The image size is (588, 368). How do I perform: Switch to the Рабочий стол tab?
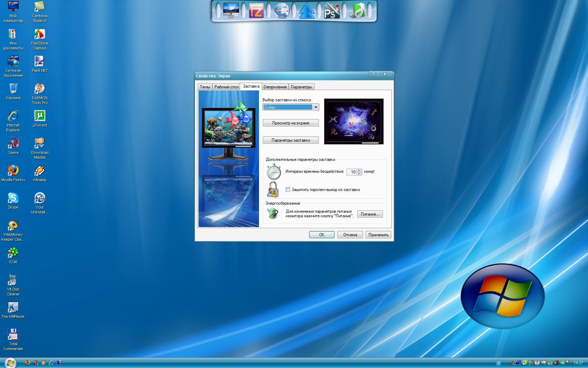(226, 87)
